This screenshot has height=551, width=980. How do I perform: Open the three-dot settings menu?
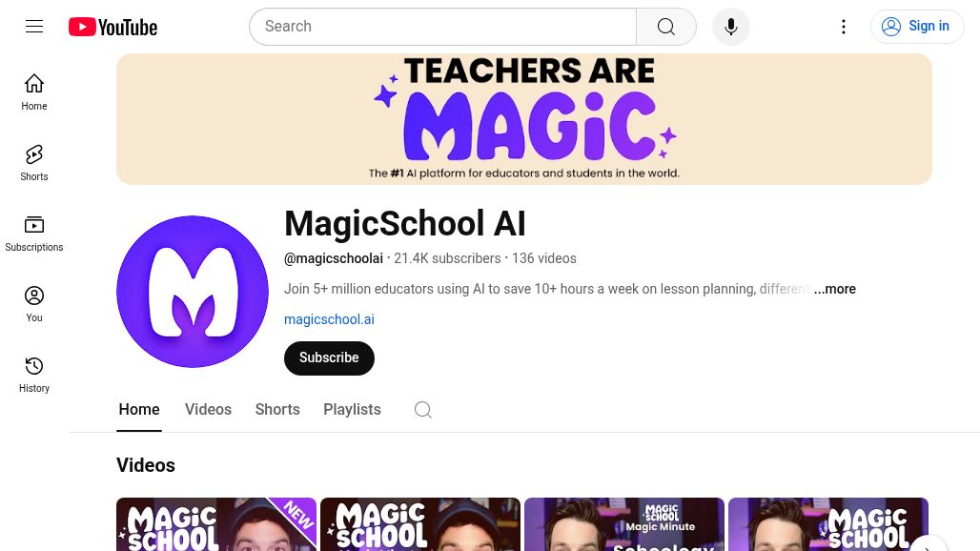click(843, 27)
